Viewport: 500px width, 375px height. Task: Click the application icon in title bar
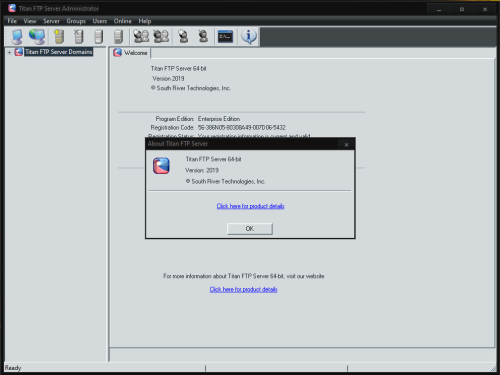[12, 8]
